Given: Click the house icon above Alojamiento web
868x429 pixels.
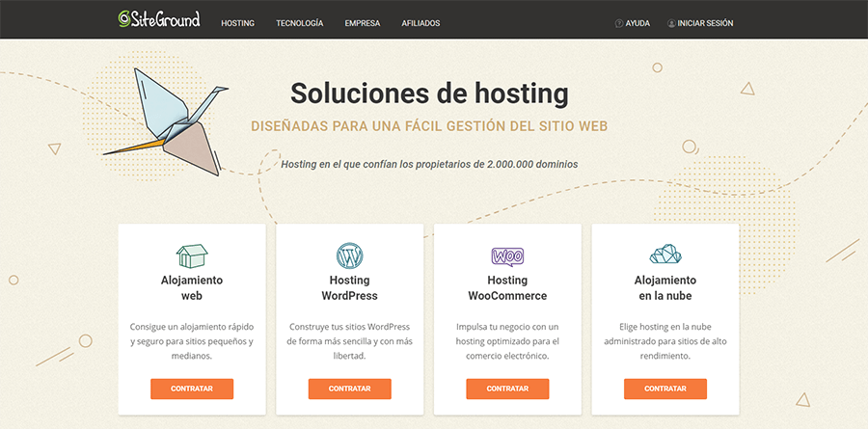Looking at the screenshot, I should [x=192, y=256].
